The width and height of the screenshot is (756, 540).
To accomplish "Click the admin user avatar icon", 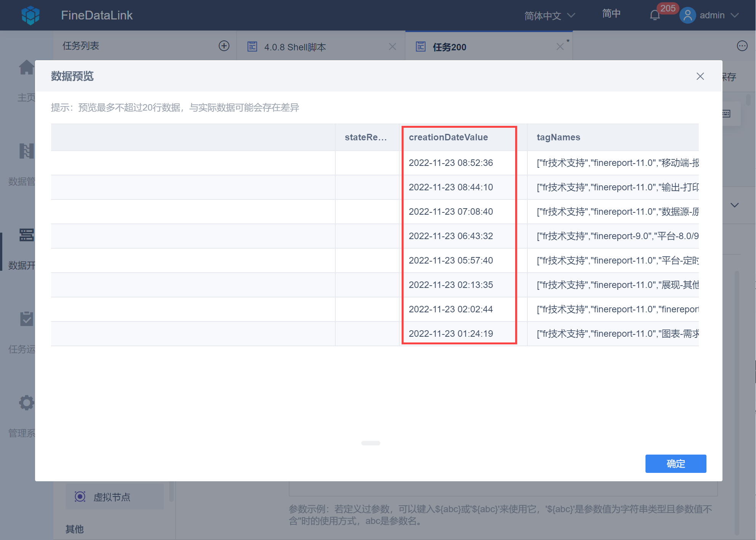I will (x=687, y=15).
